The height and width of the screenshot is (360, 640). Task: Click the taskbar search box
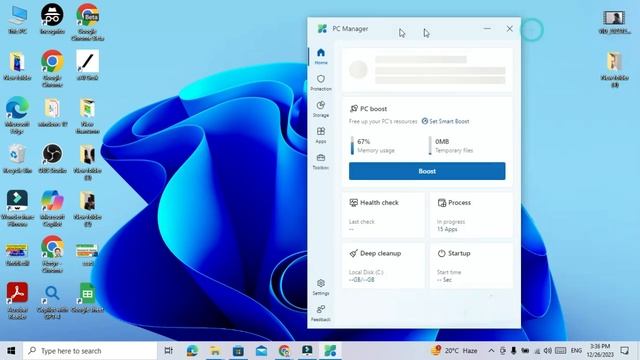tap(90, 351)
